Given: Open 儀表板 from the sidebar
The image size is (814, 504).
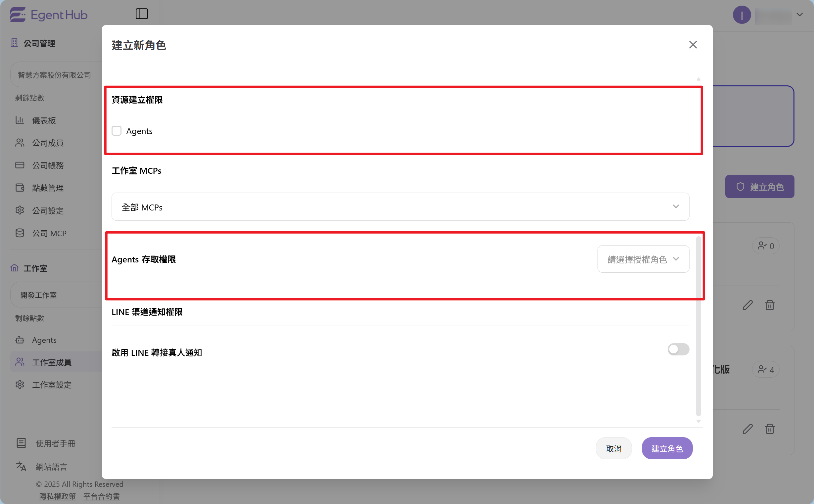Looking at the screenshot, I should point(44,120).
